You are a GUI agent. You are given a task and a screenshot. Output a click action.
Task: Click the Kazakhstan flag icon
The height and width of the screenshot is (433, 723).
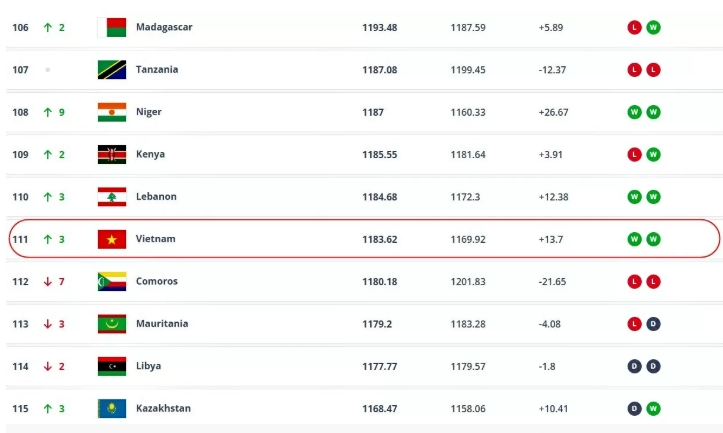tap(112, 408)
